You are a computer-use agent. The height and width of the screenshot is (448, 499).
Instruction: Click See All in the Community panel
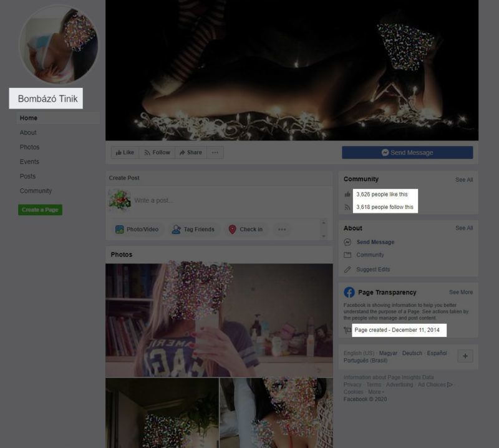[463, 180]
